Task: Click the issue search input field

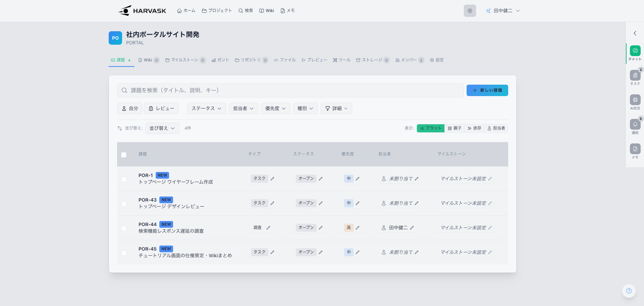Action: [290, 90]
